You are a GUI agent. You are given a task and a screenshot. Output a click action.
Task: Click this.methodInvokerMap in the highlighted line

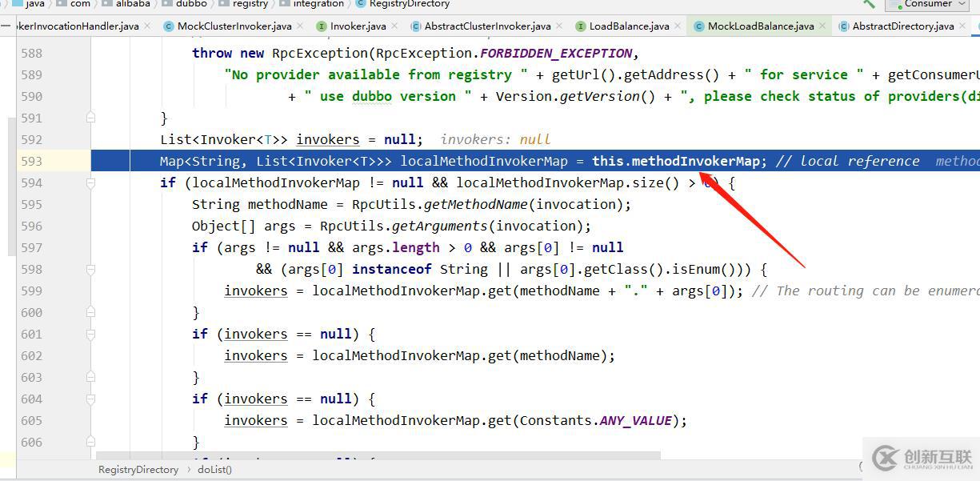coord(675,161)
